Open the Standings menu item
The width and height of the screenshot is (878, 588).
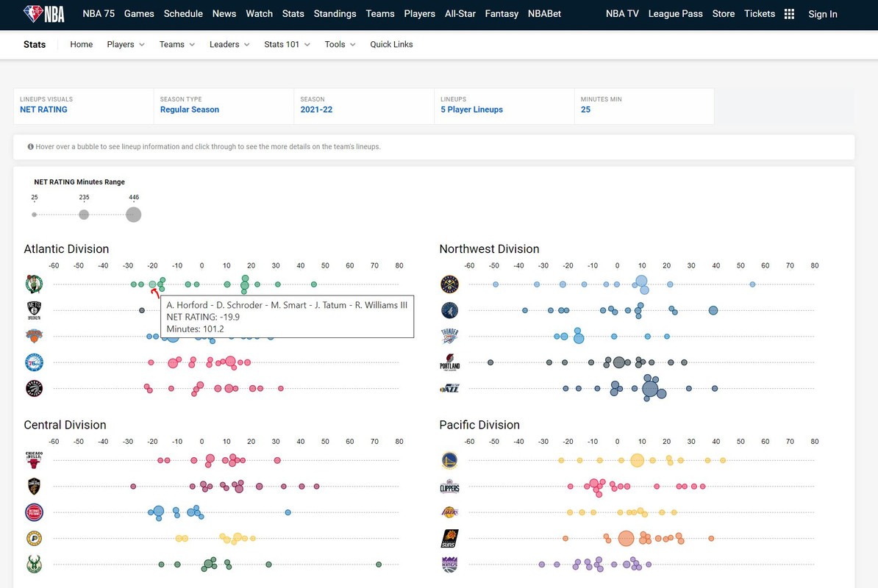pyautogui.click(x=335, y=14)
